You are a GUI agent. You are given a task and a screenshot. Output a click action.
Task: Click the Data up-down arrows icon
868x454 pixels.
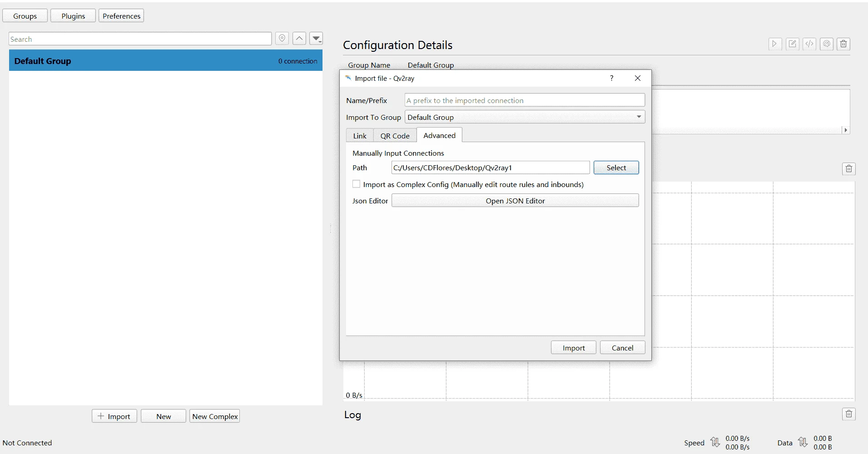[803, 442]
